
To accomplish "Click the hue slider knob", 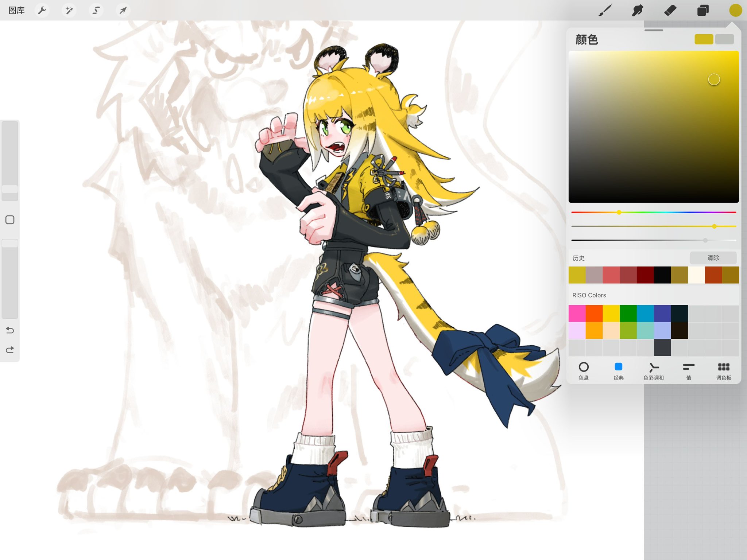I will [x=619, y=212].
